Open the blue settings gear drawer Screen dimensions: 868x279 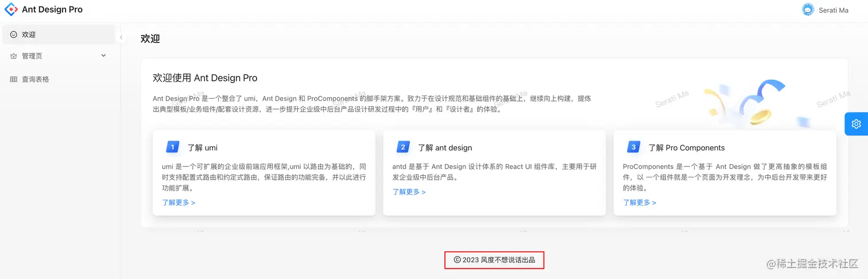coord(857,124)
